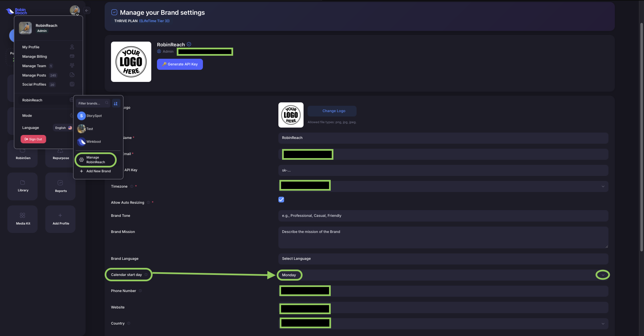Screen dimensions: 644x336
Task: Open the Brand Language select box
Action: (x=443, y=259)
